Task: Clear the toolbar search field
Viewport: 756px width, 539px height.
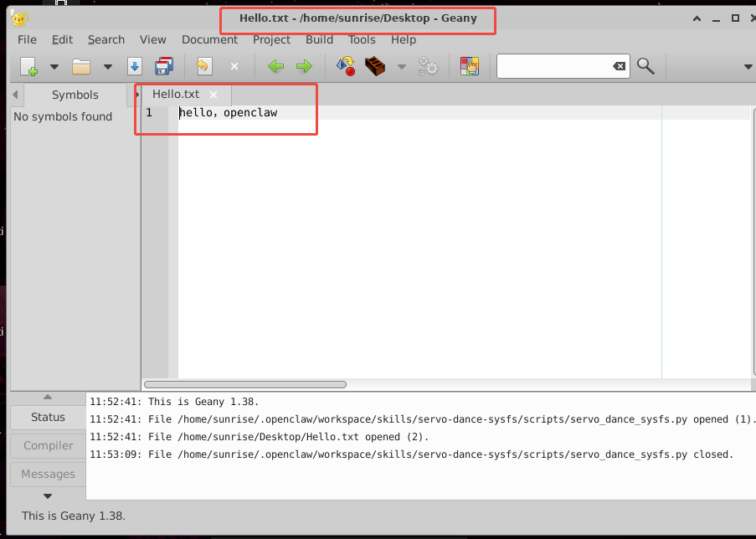Action: pyautogui.click(x=619, y=66)
